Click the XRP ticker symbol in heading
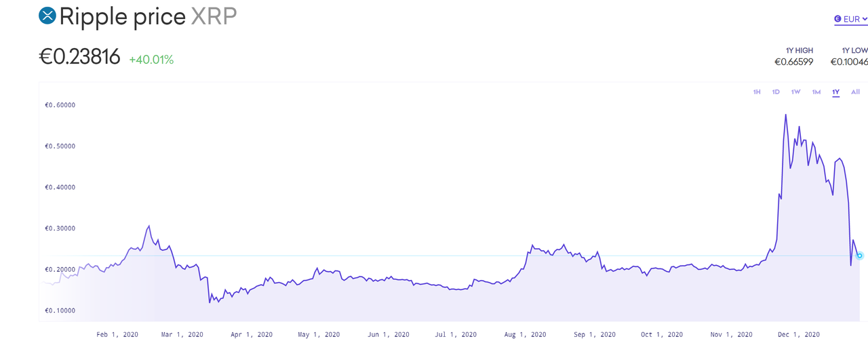 tap(214, 16)
